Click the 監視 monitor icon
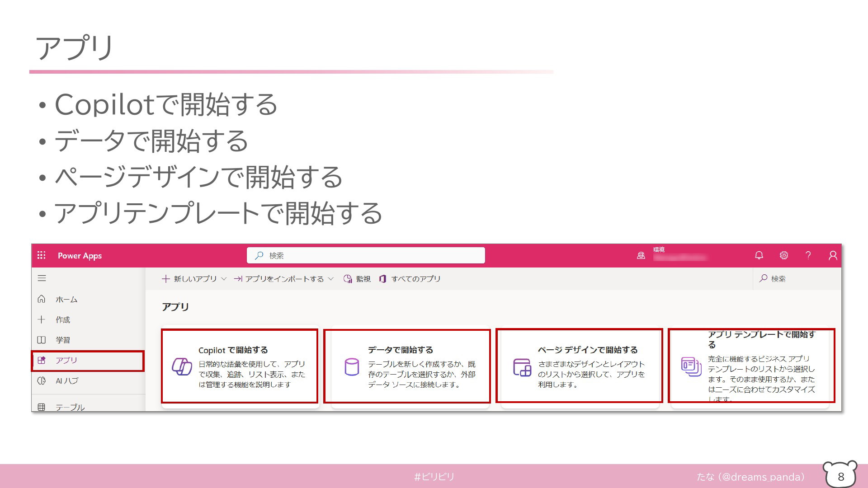The image size is (868, 488). click(x=348, y=279)
